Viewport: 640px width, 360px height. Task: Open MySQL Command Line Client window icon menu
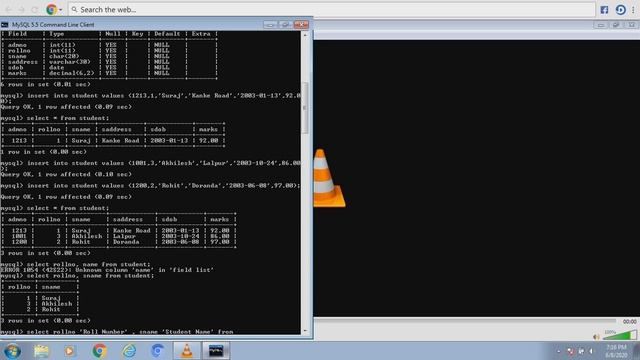5,25
